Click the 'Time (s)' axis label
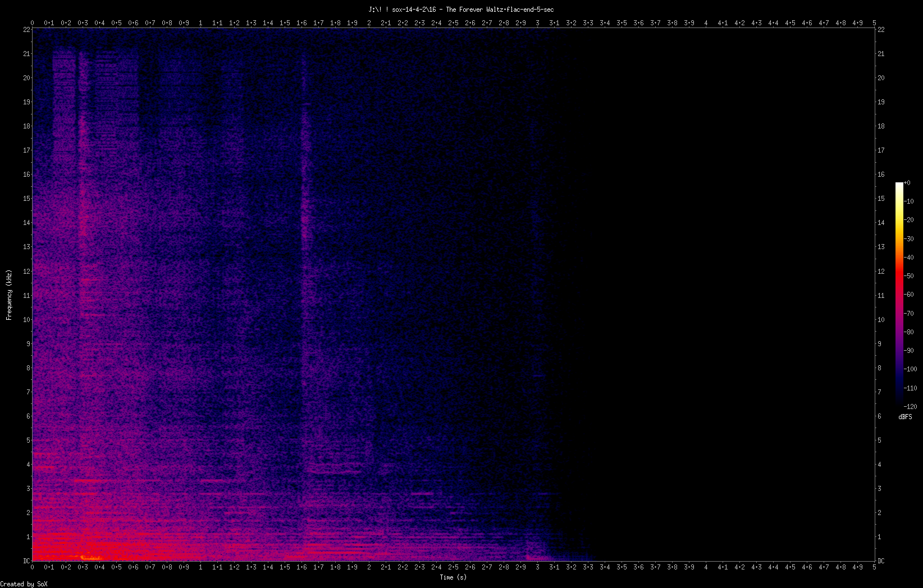The height and width of the screenshot is (588, 923). point(453,577)
